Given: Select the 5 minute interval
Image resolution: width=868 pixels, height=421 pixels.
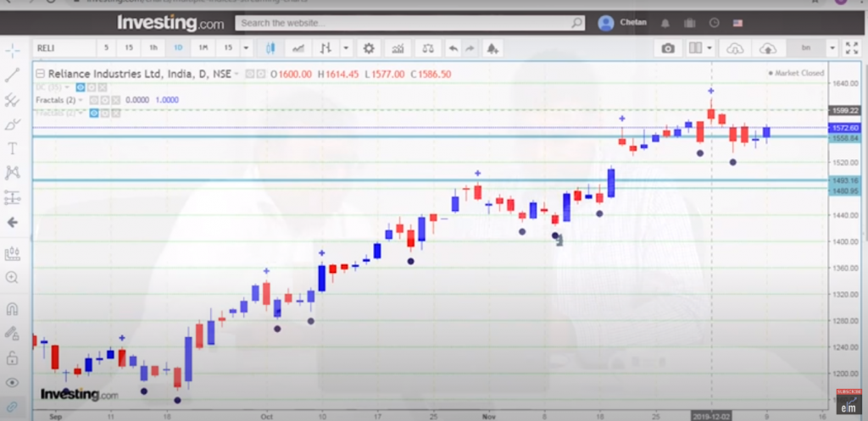Looking at the screenshot, I should (x=106, y=48).
